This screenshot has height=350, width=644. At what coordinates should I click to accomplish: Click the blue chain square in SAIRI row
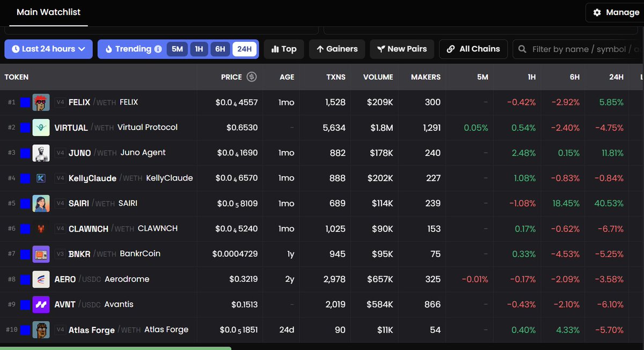(25, 203)
